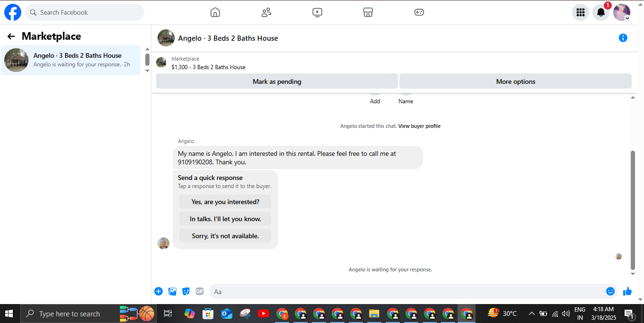Open the volume control in system tray
The image size is (644, 323).
coord(566,314)
